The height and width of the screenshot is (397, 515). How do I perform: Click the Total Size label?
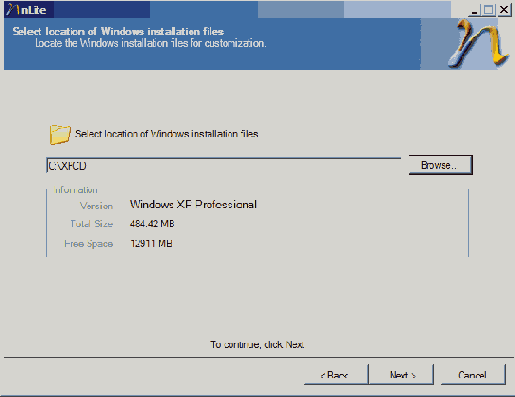(x=92, y=224)
